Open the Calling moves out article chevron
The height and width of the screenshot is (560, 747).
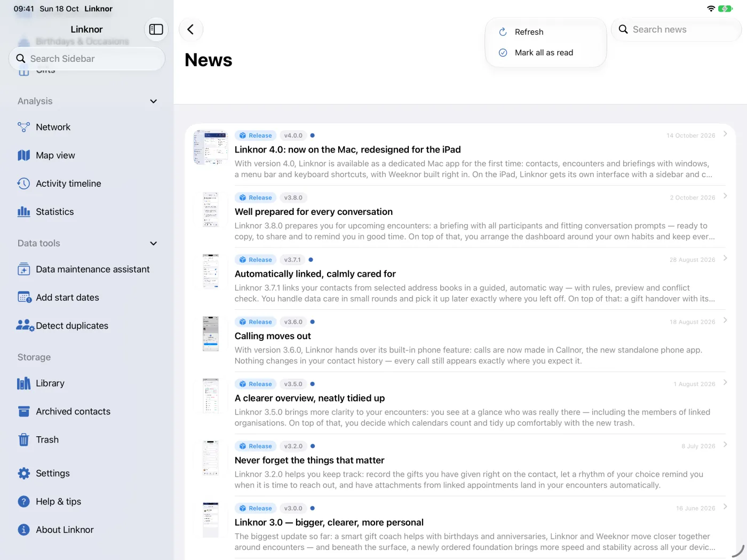click(725, 320)
